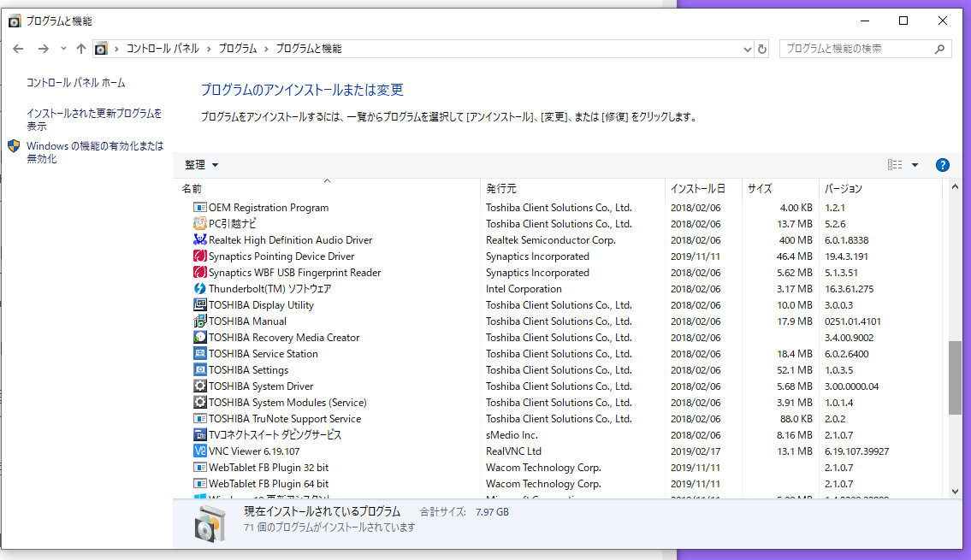Click the back navigation arrow
This screenshot has height=560, width=971.
(x=18, y=49)
